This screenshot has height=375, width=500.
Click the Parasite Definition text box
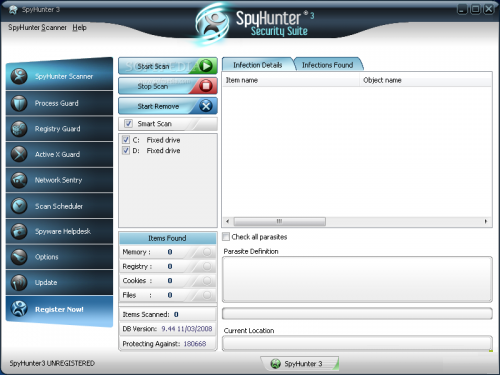[357, 279]
